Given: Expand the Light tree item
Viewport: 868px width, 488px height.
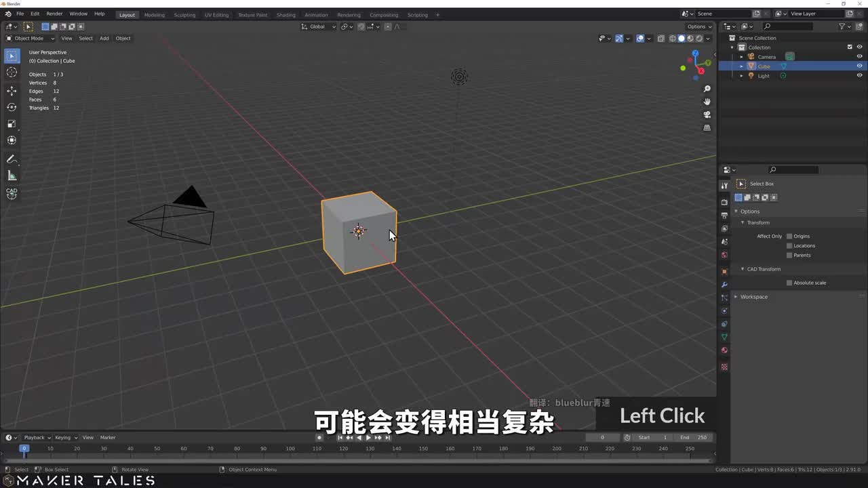Looking at the screenshot, I should (741, 76).
